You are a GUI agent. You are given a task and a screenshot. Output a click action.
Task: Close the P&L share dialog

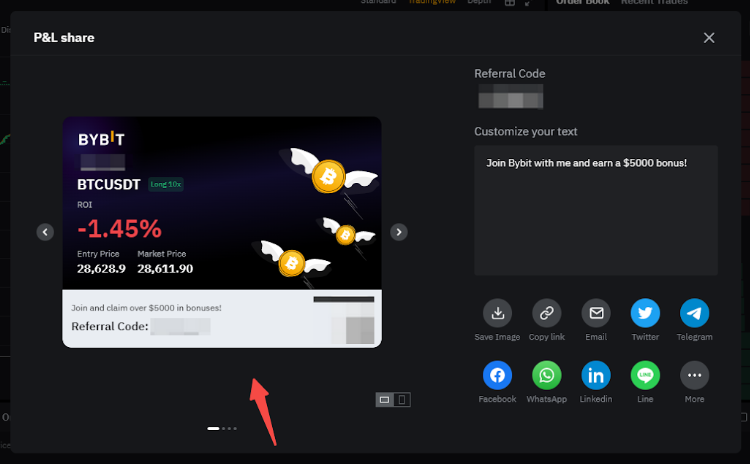click(709, 38)
